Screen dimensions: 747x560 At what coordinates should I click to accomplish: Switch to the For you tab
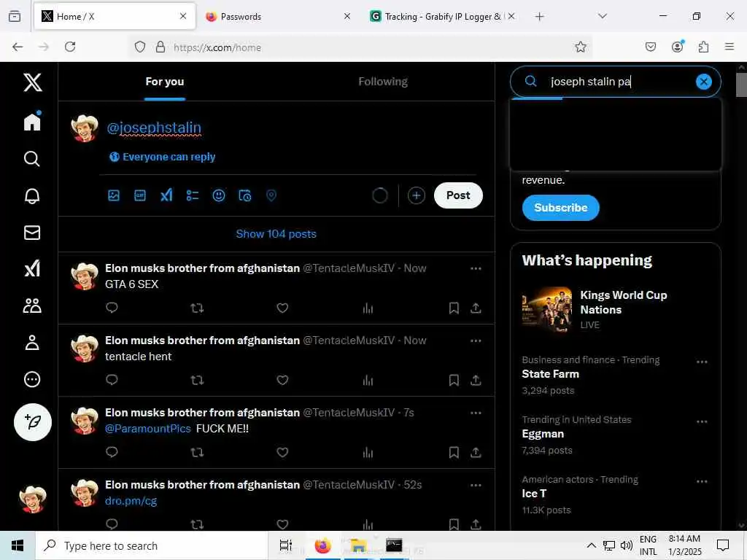165,82
